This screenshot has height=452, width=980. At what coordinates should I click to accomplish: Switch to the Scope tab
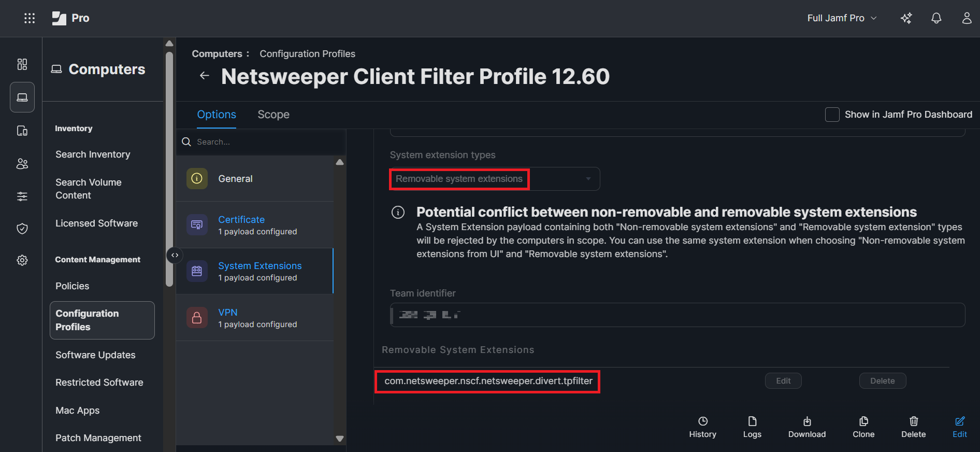pos(273,115)
